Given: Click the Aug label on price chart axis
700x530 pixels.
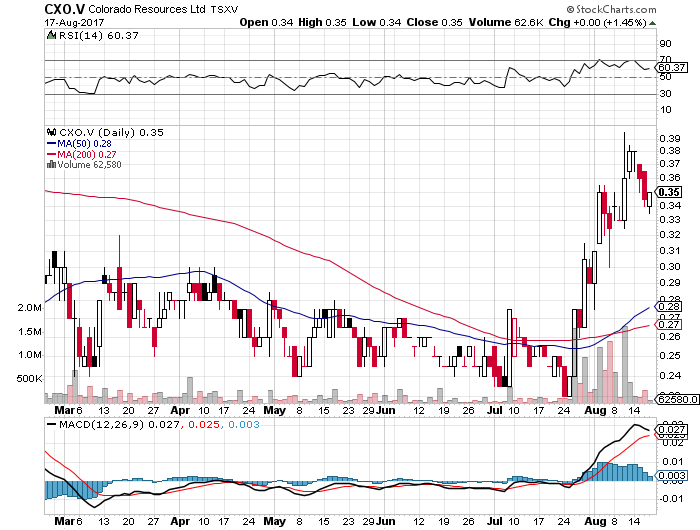Looking at the screenshot, I should pos(595,410).
